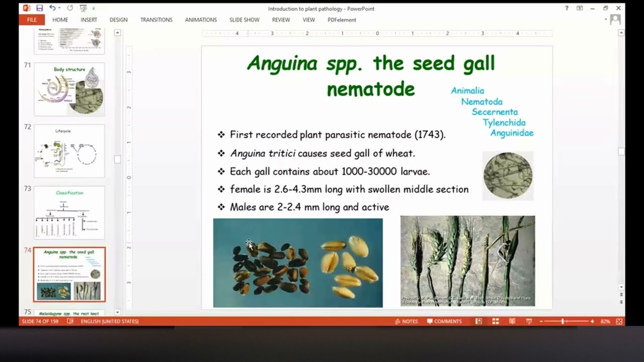Open Ribbon Display Options button
The height and width of the screenshot is (362, 644).
point(580,8)
